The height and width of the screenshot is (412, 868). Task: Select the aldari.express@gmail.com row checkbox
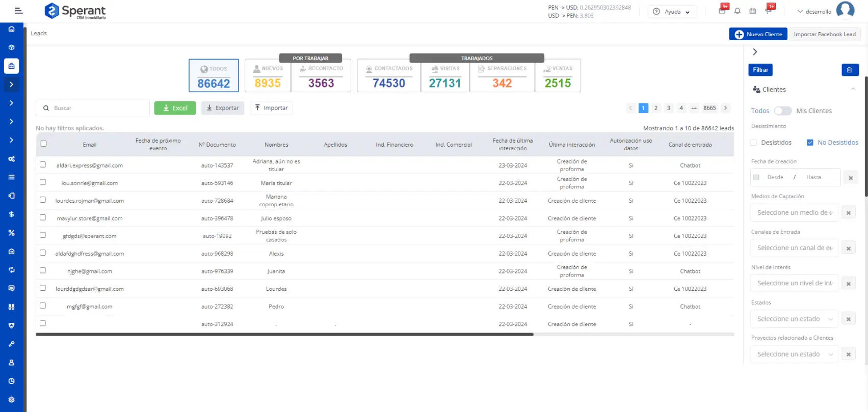(x=43, y=164)
